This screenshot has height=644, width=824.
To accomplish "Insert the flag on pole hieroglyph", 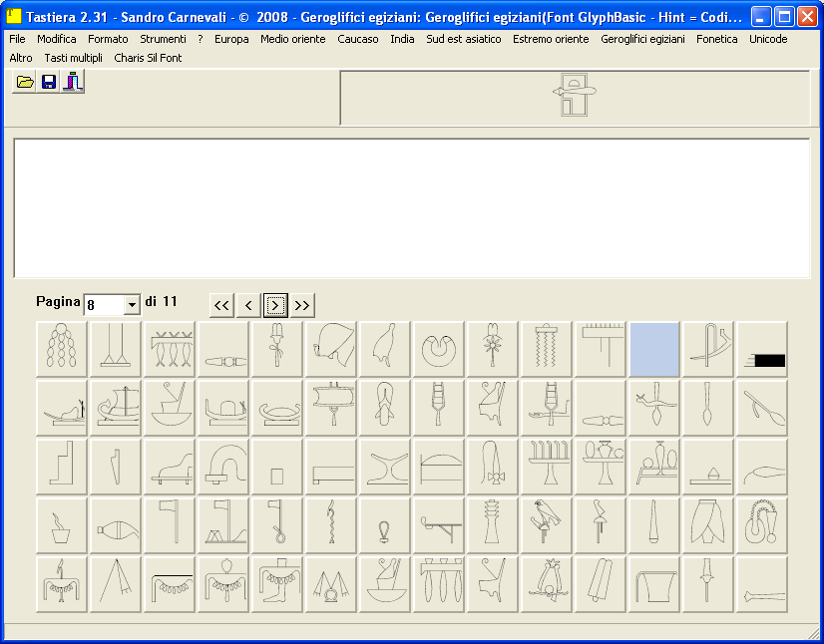I will (170, 525).
